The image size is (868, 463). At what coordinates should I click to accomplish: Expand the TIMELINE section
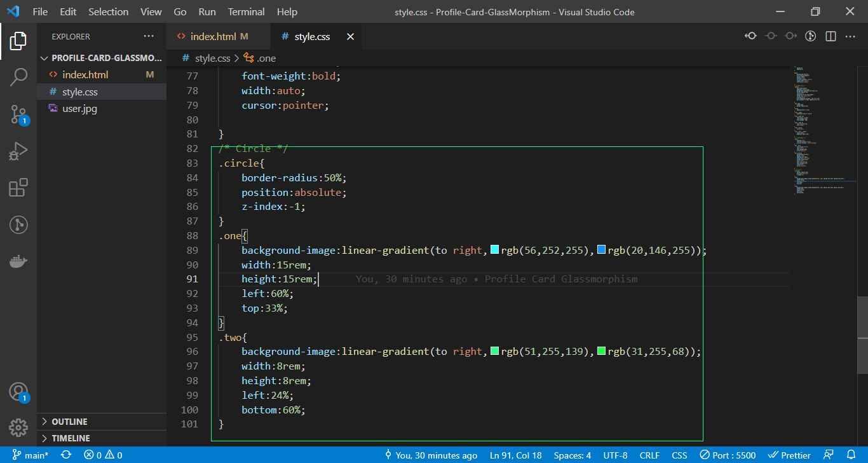coord(102,438)
